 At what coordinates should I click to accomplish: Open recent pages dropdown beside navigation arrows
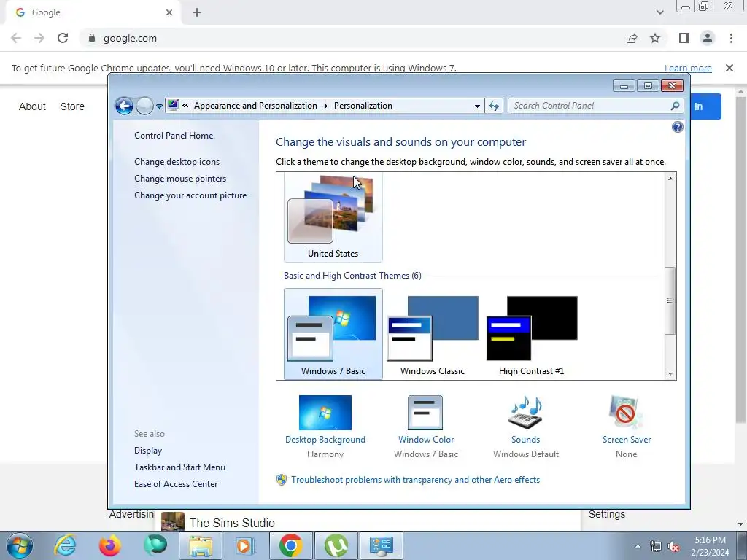point(159,106)
